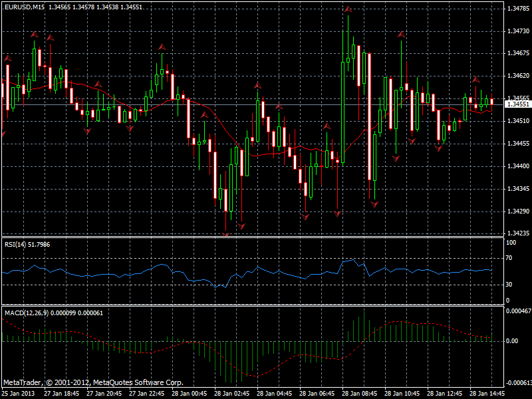
Task: Click the 1.34785 price axis label
Action: [517, 9]
